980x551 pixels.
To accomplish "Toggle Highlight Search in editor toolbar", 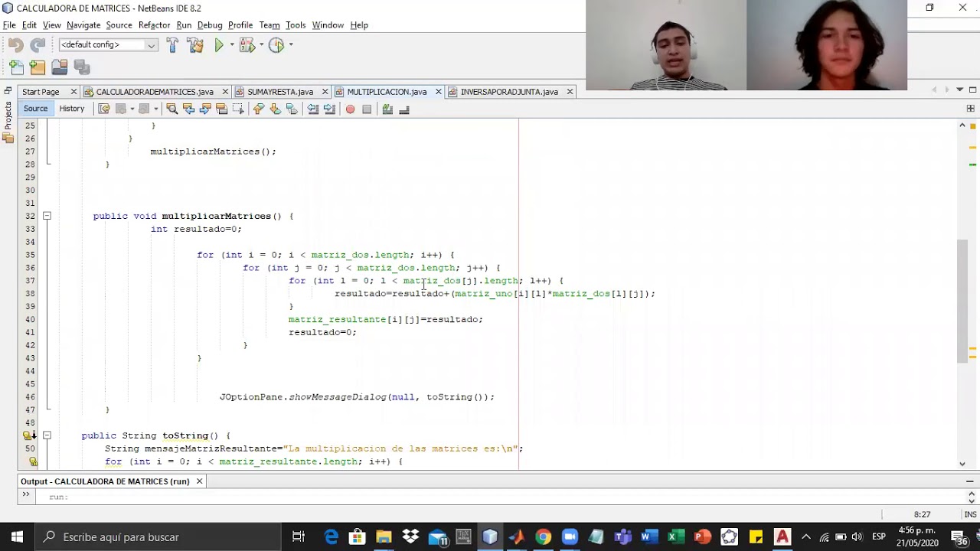I will [x=222, y=109].
